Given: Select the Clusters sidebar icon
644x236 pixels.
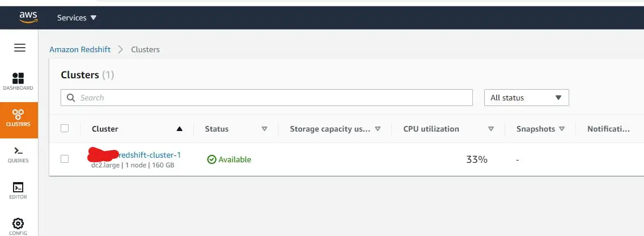Looking at the screenshot, I should point(18,118).
